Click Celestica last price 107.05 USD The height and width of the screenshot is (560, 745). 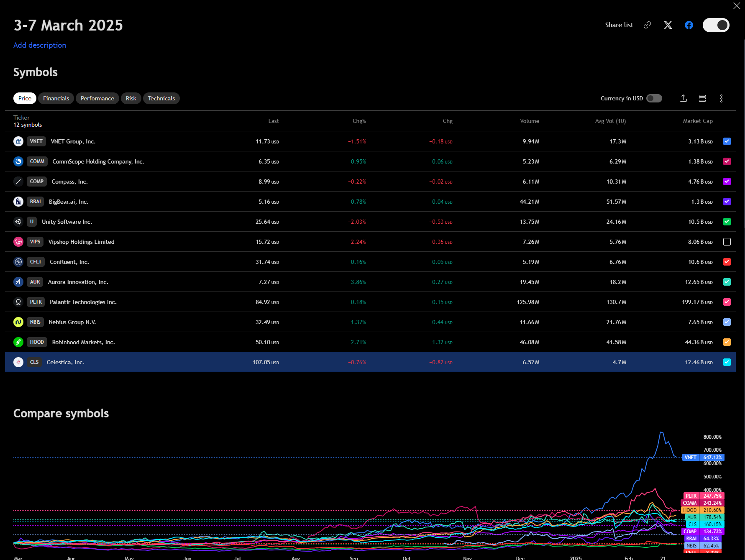point(266,362)
